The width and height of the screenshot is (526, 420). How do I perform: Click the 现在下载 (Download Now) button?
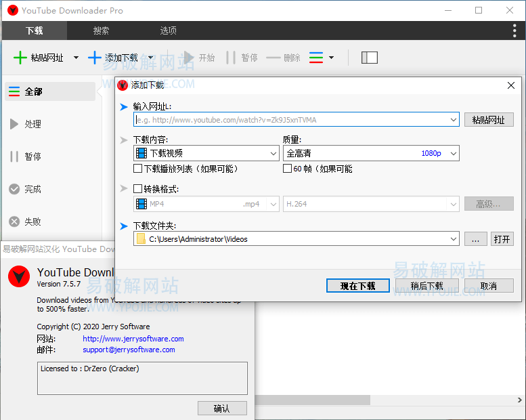click(x=358, y=286)
